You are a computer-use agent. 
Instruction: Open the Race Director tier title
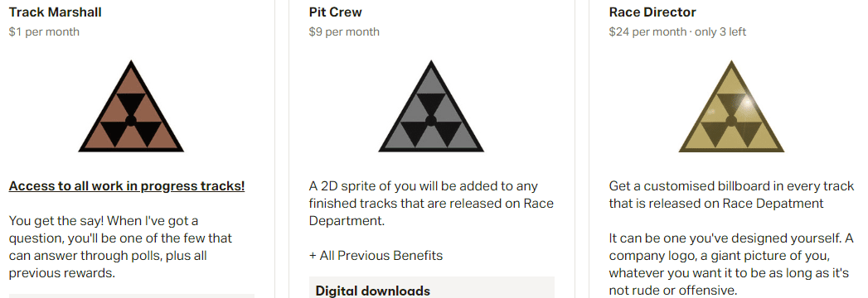[652, 12]
